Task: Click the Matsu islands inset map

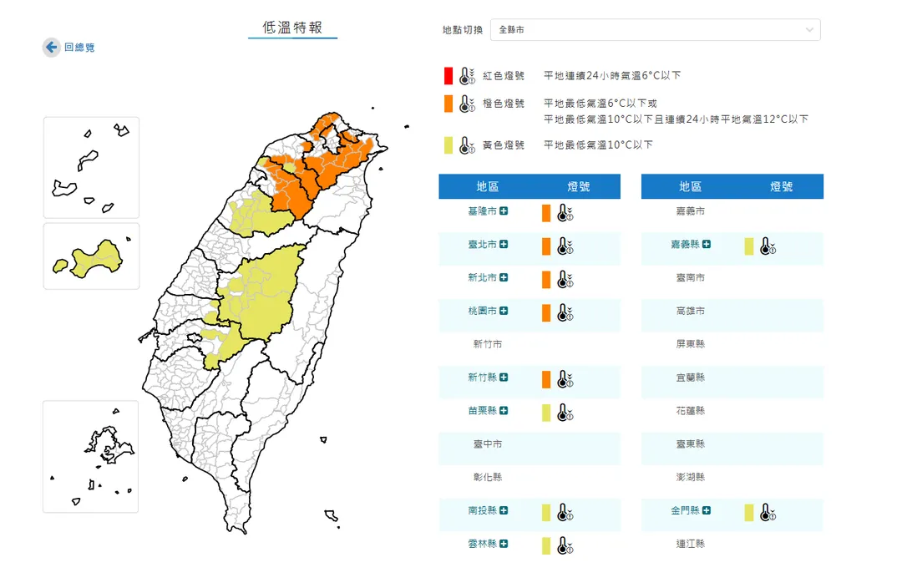Action: [x=91, y=167]
